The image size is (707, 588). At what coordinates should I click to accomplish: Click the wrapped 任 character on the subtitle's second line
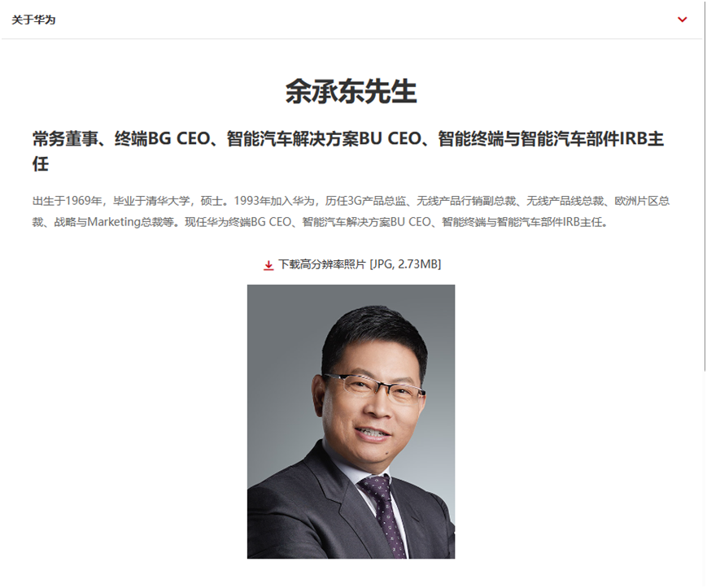click(x=41, y=163)
